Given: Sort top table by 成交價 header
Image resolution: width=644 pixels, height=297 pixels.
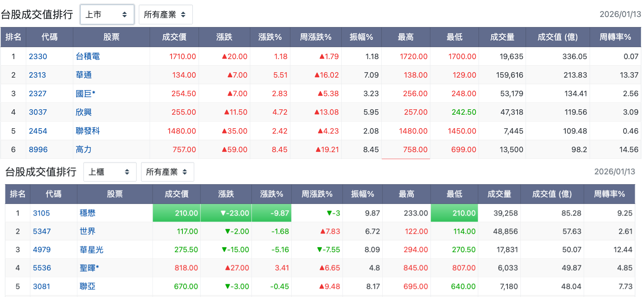Looking at the screenshot, I should [x=174, y=37].
